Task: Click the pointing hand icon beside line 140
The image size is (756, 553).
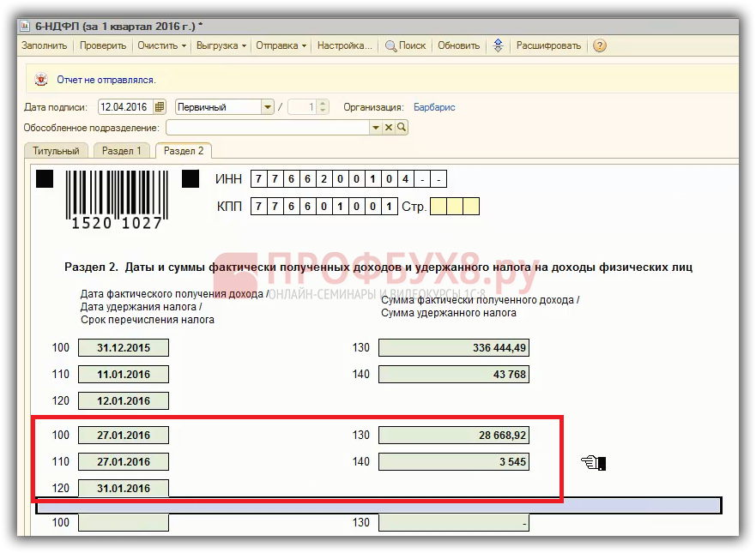Action: [593, 463]
